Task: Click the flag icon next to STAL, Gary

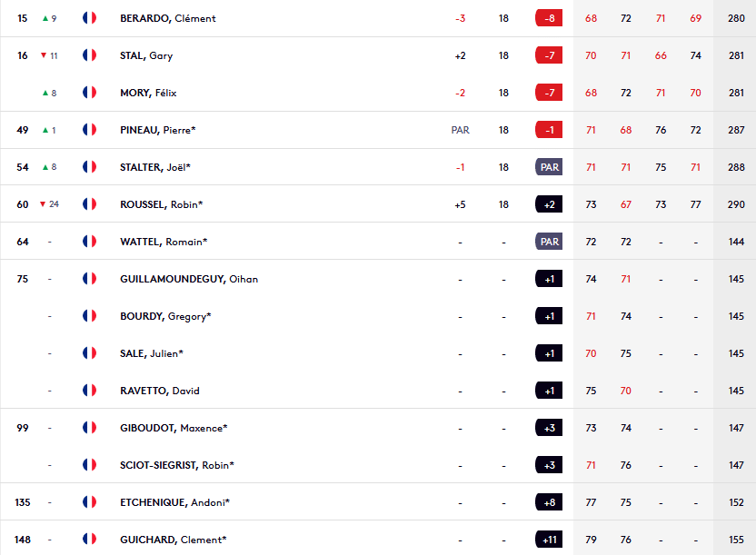Action: 89,55
